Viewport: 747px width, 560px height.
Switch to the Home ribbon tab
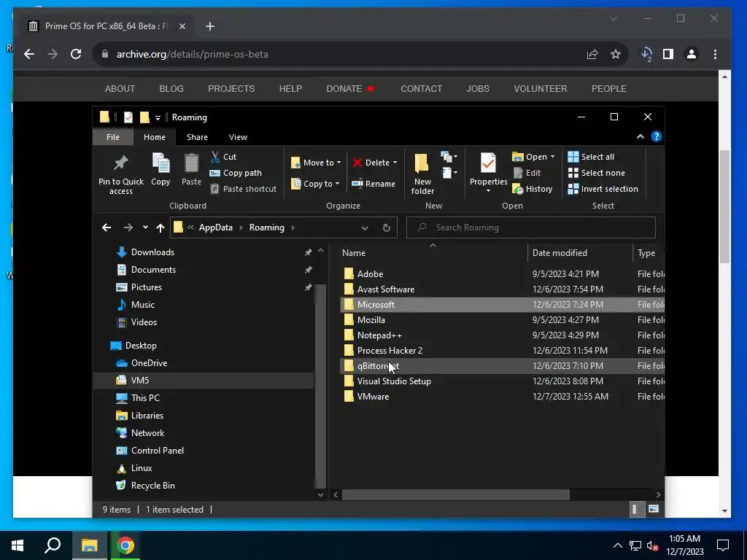(x=155, y=137)
